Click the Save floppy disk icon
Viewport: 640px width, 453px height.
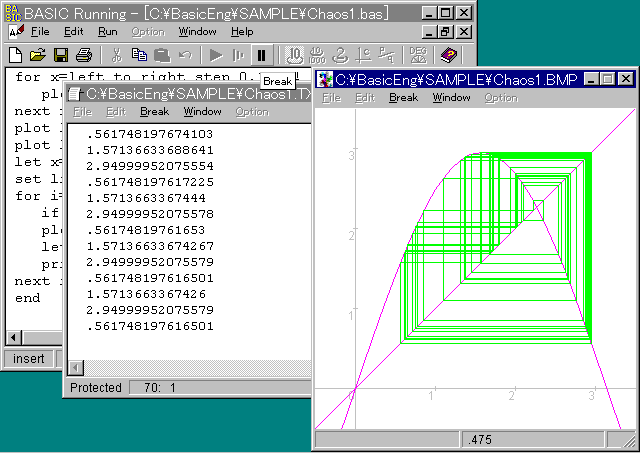pos(60,55)
